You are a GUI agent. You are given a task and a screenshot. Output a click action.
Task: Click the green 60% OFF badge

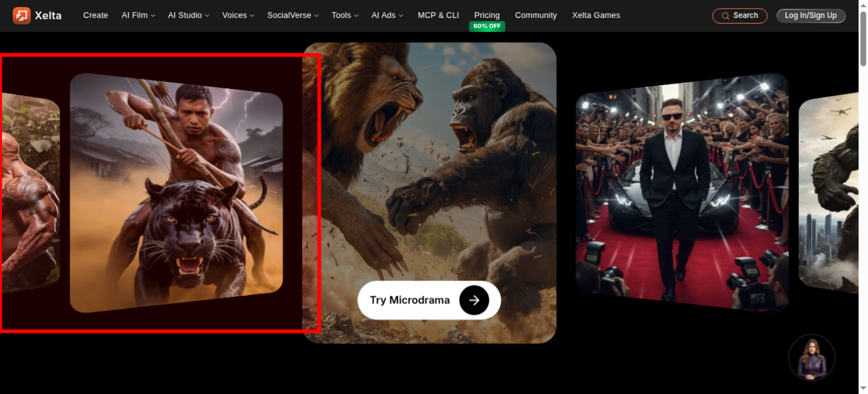pos(487,26)
